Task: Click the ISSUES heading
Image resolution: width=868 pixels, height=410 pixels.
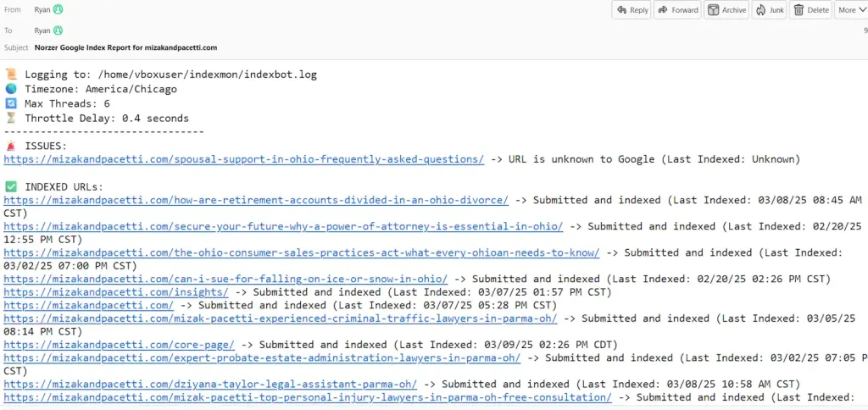Action: tap(36, 146)
